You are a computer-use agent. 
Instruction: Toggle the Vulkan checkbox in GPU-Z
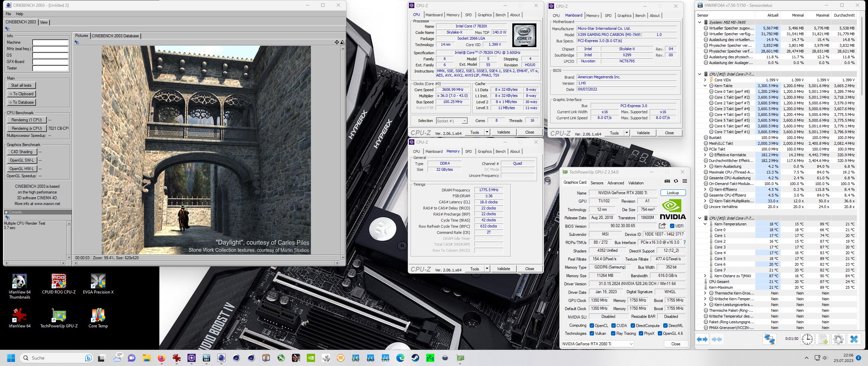pos(592,333)
